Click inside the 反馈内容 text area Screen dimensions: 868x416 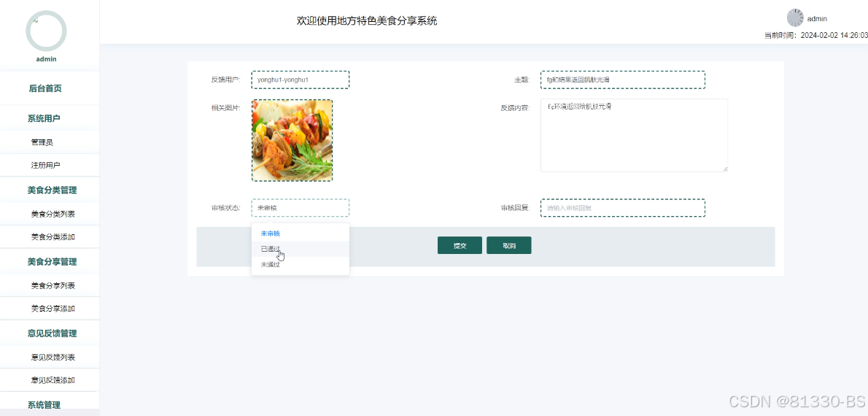[x=635, y=135]
